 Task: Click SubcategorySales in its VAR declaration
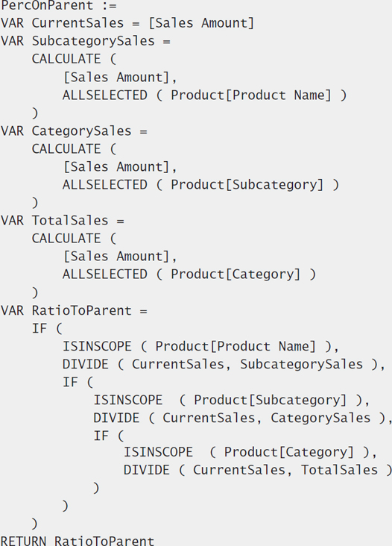[93, 41]
